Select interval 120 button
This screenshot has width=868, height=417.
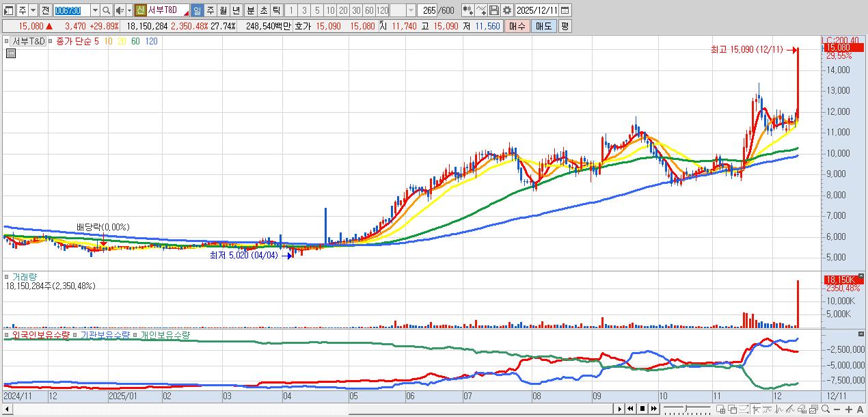[x=382, y=10]
